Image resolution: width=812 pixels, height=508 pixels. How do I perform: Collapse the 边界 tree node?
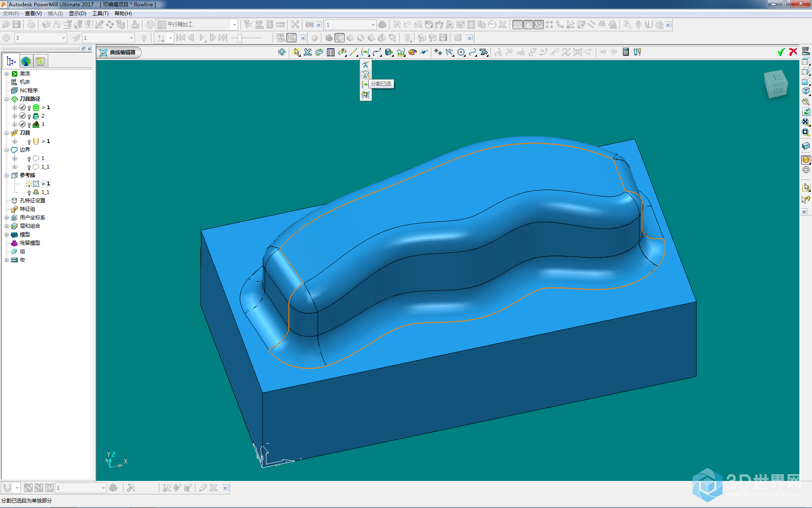7,150
